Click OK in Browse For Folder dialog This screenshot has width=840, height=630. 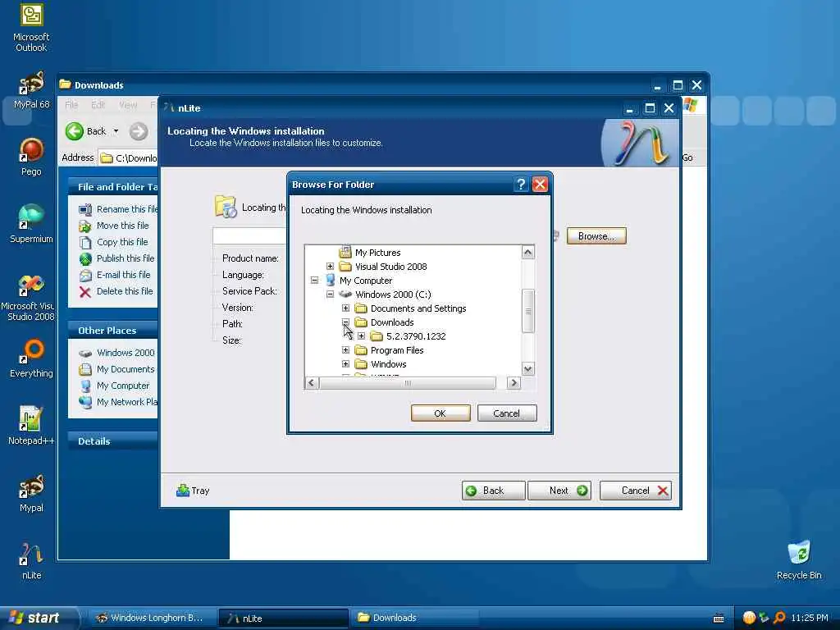click(441, 413)
